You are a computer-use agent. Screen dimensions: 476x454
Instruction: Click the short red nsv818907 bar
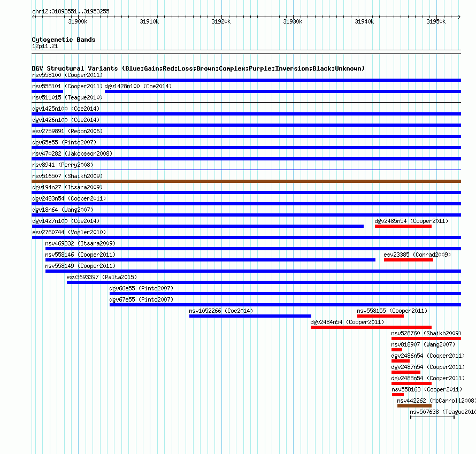pyautogui.click(x=397, y=350)
